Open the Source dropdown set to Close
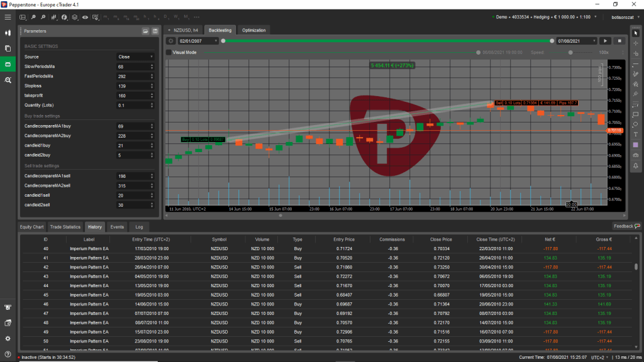The width and height of the screenshot is (644, 362). [x=135, y=57]
